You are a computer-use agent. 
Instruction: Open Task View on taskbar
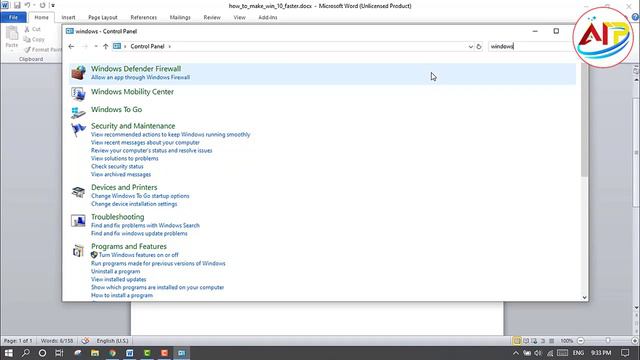click(60, 353)
